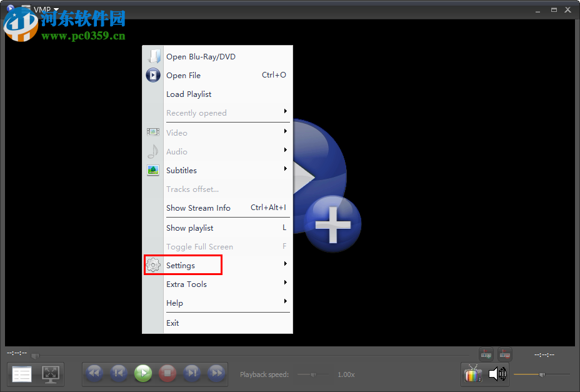This screenshot has width=580, height=392.
Task: Select Show Stream Info menu entry
Action: point(197,208)
